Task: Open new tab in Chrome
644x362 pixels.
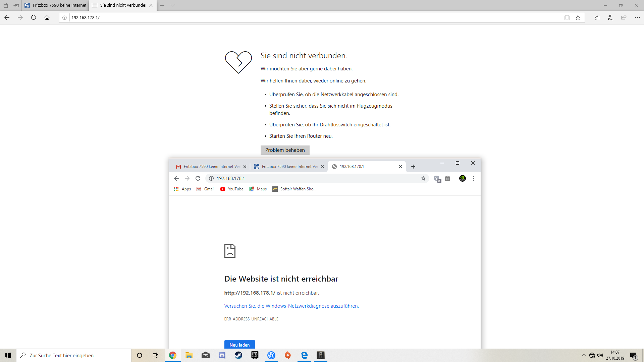Action: click(x=413, y=167)
